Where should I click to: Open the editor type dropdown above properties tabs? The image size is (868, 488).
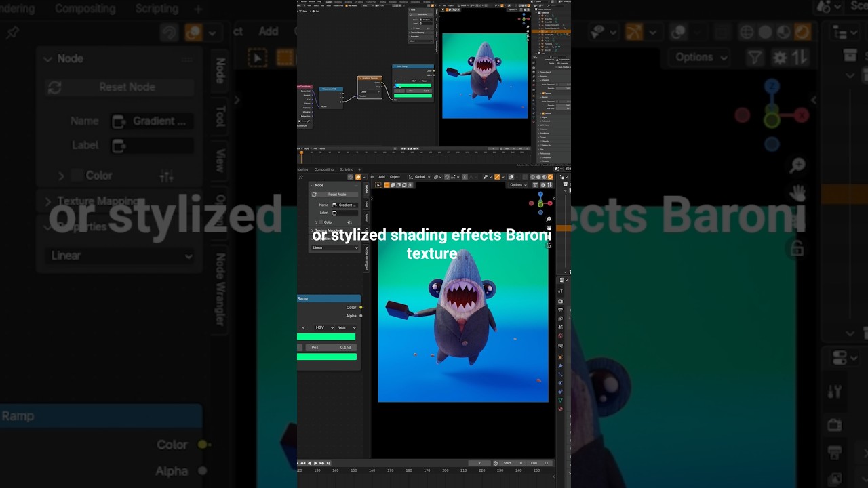pyautogui.click(x=563, y=280)
